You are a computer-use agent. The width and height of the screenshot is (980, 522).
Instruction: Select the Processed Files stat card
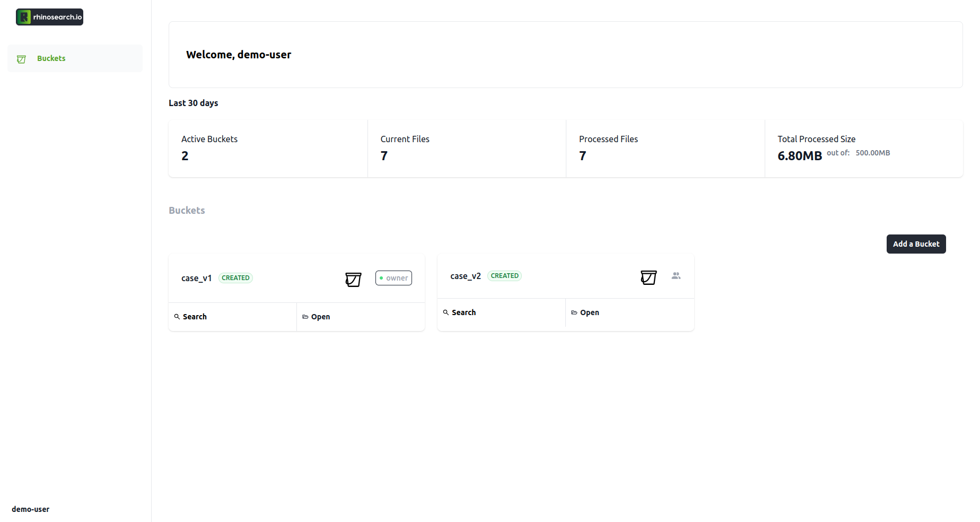pos(665,149)
